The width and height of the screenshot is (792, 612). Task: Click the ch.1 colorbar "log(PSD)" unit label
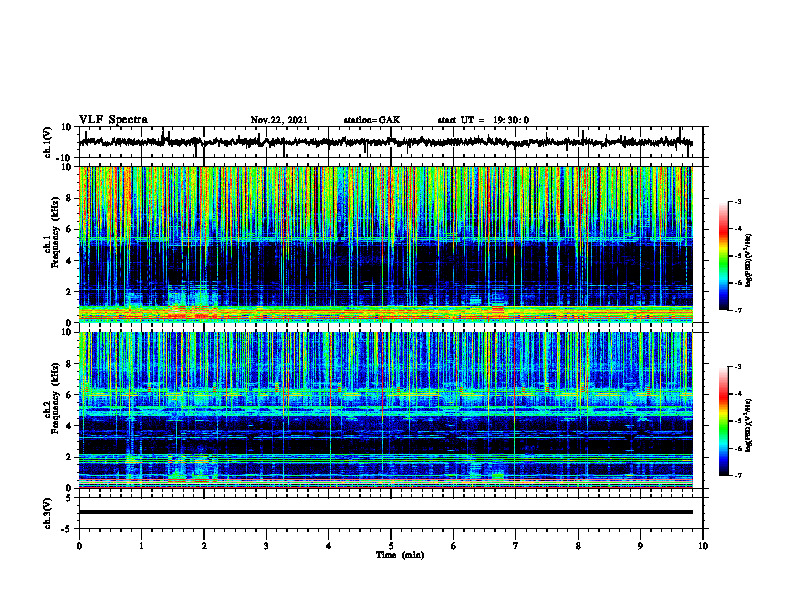click(749, 260)
